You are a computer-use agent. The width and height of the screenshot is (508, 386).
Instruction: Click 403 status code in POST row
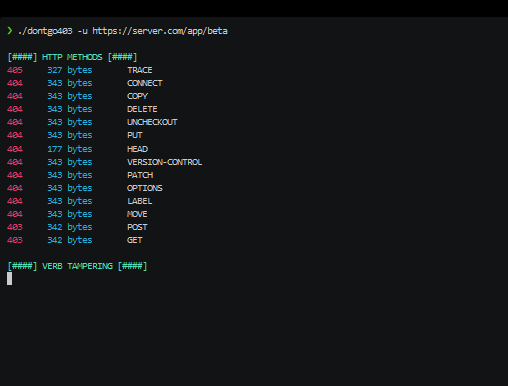pyautogui.click(x=15, y=227)
